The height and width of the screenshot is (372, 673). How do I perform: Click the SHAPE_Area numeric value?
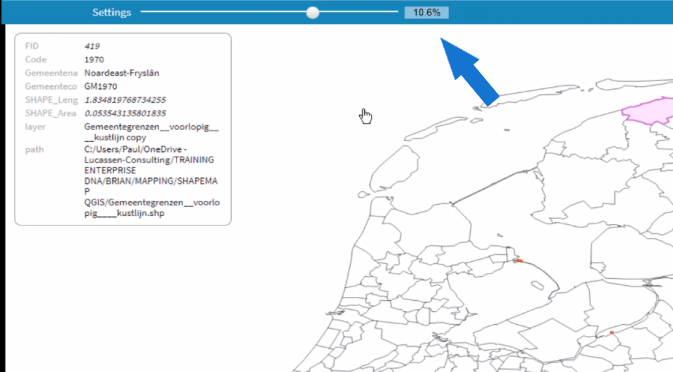click(x=125, y=113)
